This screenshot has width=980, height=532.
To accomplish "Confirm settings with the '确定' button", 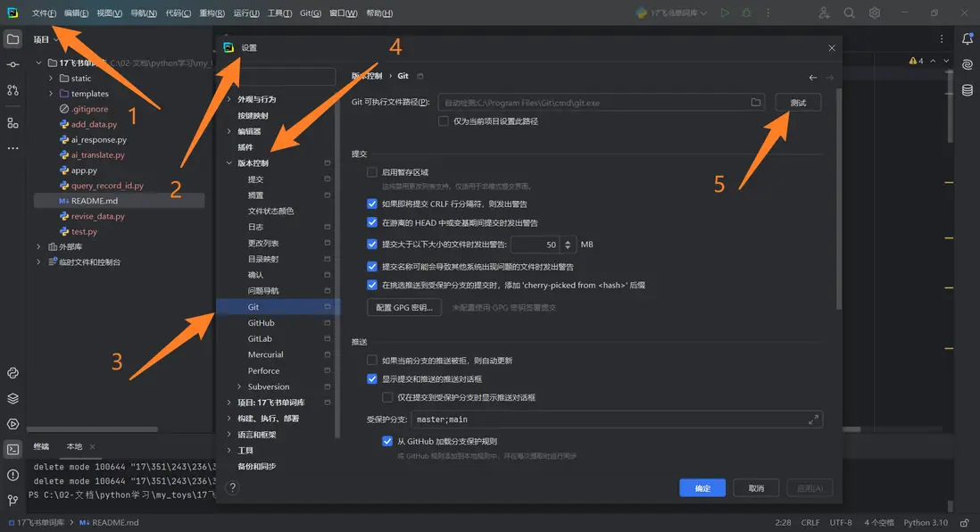I will (702, 488).
